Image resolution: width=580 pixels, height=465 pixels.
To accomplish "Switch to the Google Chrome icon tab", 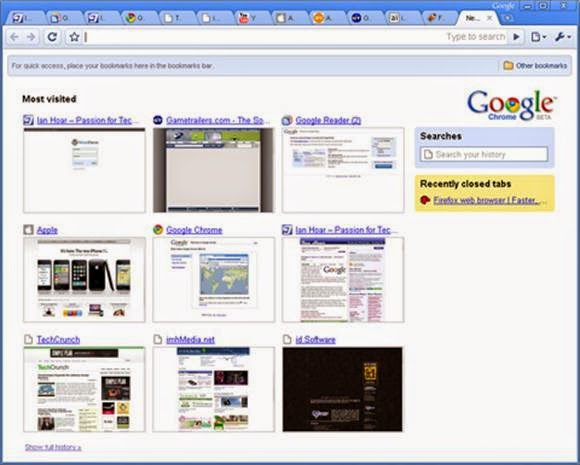I will click(x=139, y=18).
